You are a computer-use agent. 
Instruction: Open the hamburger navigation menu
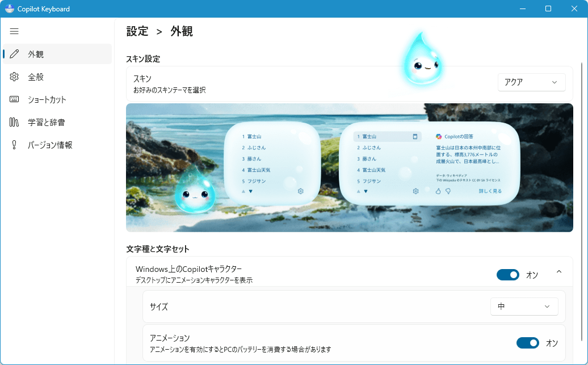tap(14, 31)
